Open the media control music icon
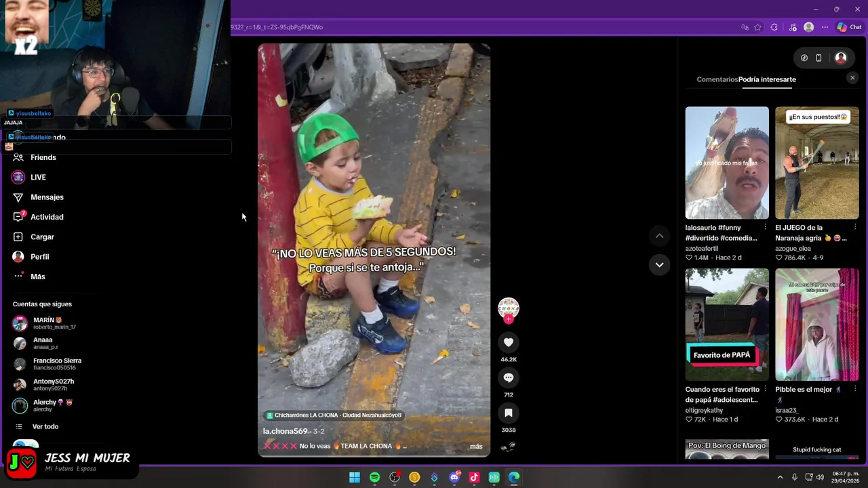 [x=793, y=27]
